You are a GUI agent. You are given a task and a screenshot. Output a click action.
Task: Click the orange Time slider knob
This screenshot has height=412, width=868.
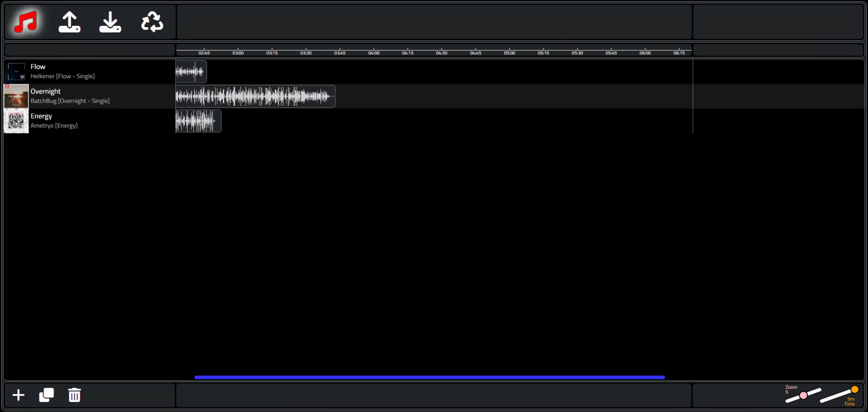tap(854, 389)
